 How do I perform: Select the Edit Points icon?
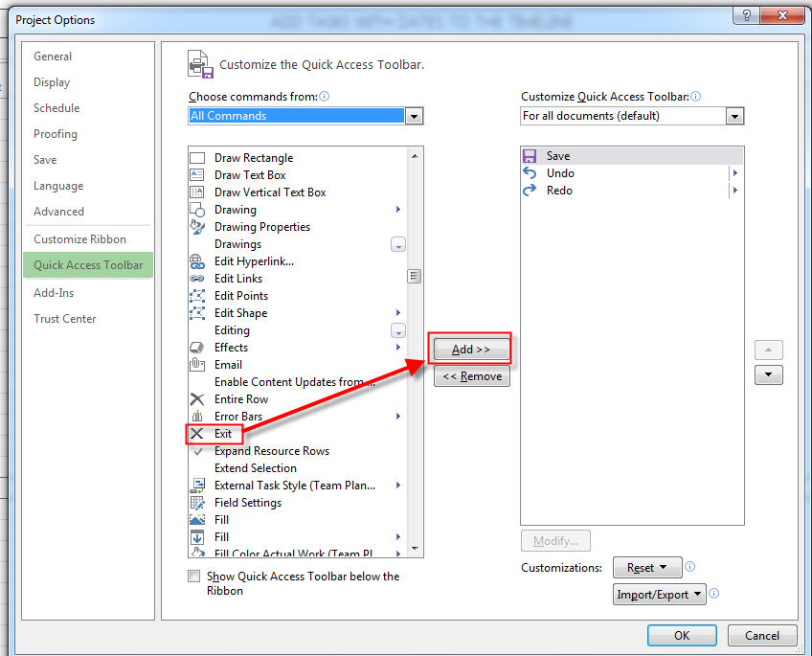(197, 296)
